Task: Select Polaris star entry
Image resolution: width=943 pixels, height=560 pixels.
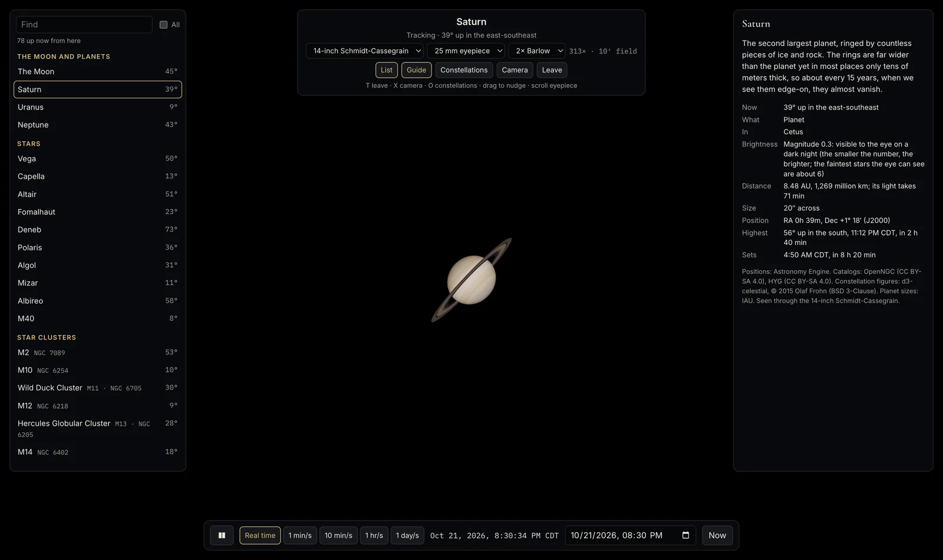Action: (98, 247)
